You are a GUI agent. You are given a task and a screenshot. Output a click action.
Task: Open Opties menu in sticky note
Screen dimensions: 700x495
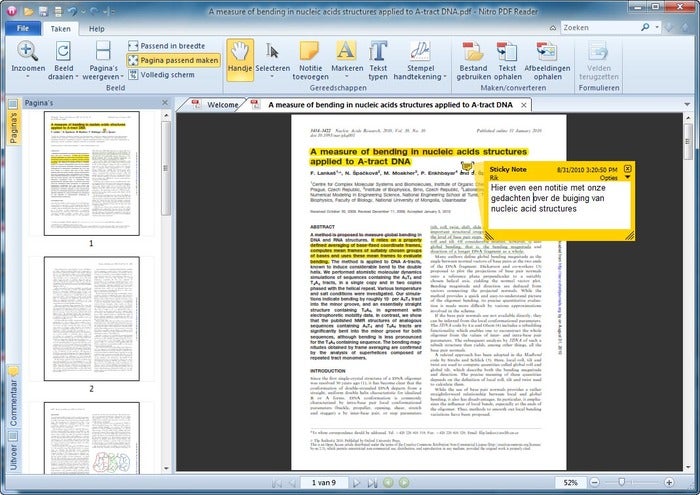click(x=613, y=176)
